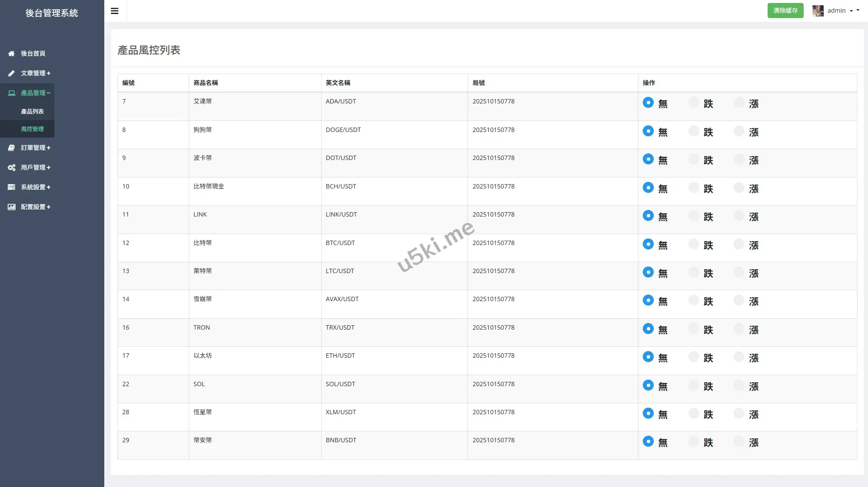Open the 產品列表 submenu item

pos(32,111)
